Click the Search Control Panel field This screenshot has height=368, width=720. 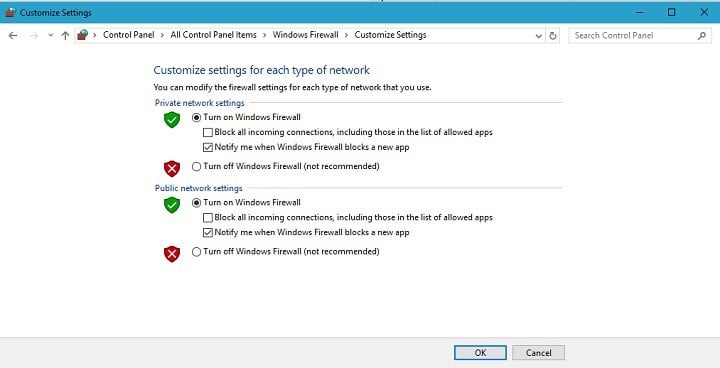634,35
